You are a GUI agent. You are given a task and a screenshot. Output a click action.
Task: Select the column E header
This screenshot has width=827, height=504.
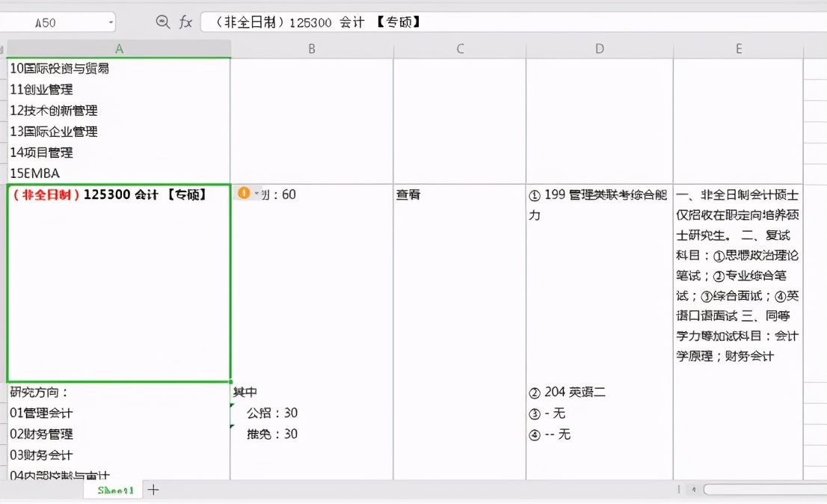(x=738, y=48)
